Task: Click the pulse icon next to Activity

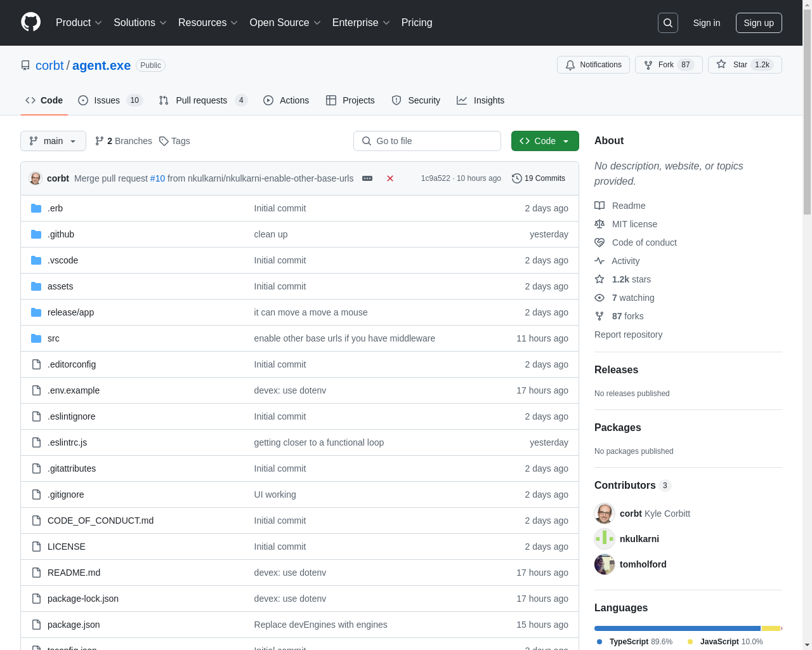Action: pyautogui.click(x=599, y=261)
